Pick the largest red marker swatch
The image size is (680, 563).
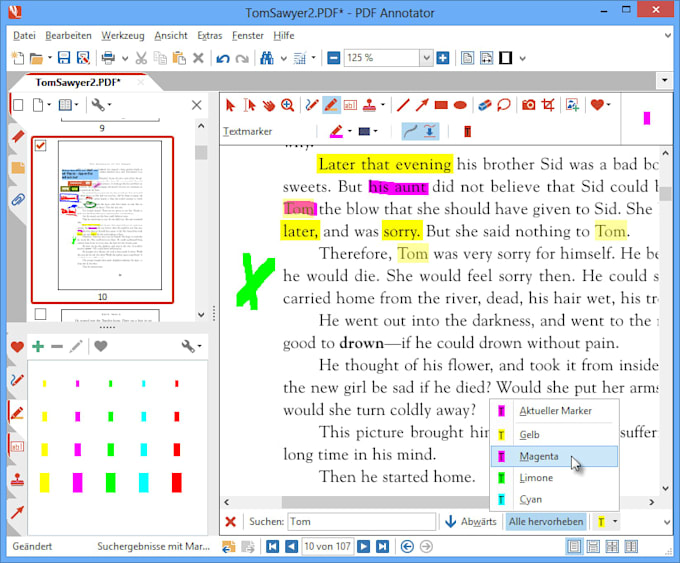(x=177, y=483)
